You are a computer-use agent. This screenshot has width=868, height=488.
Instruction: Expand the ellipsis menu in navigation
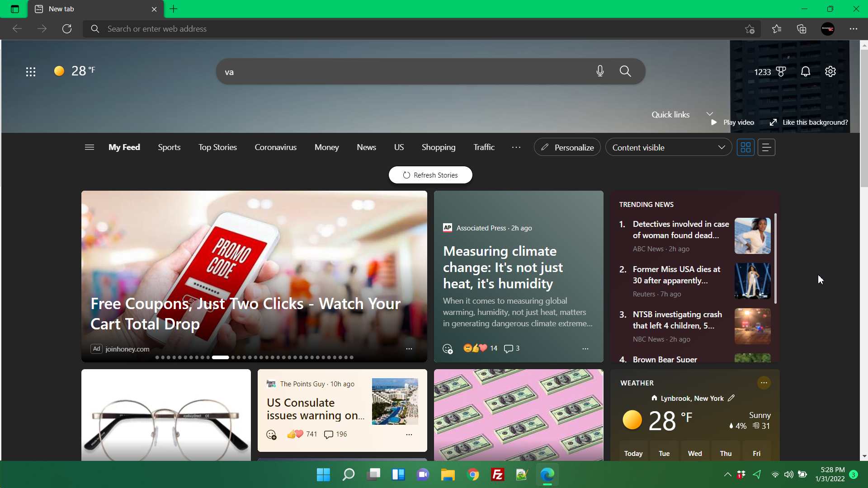click(516, 147)
